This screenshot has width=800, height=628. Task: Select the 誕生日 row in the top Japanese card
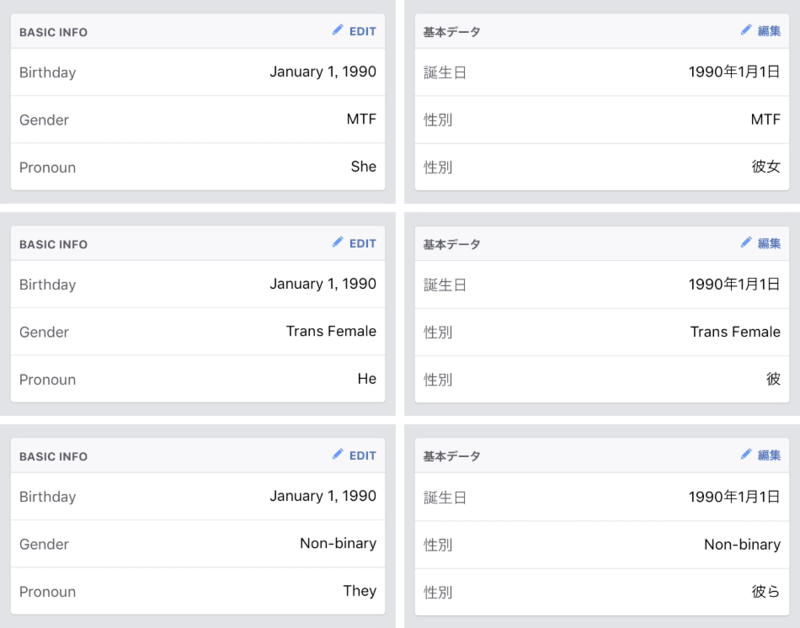[602, 72]
